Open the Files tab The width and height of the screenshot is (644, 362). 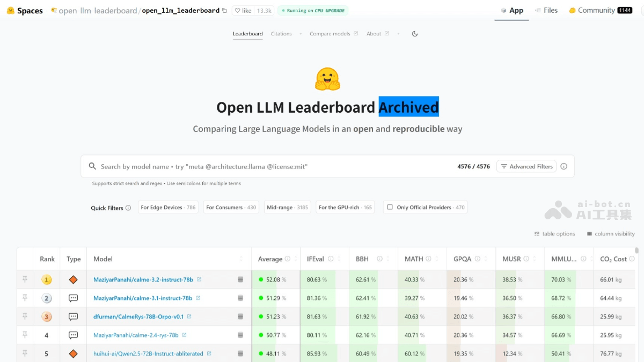[x=546, y=10]
